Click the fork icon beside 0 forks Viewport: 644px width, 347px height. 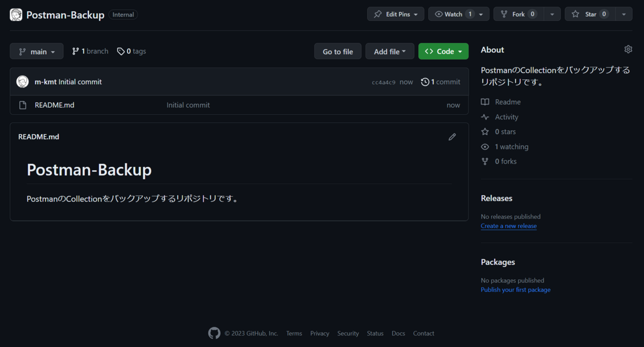pos(485,161)
